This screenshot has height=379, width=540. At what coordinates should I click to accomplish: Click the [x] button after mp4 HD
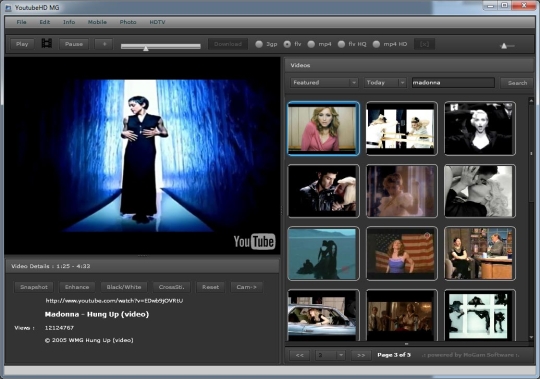pos(424,44)
